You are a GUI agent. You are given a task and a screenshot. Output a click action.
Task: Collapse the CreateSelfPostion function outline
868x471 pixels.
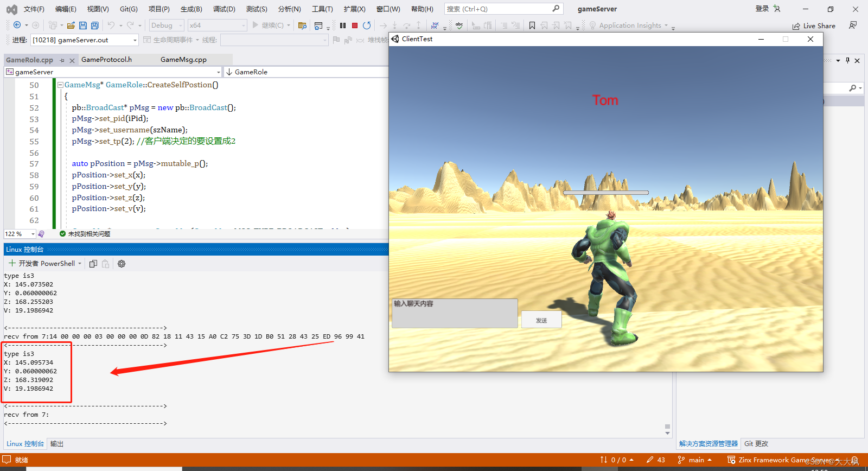60,85
